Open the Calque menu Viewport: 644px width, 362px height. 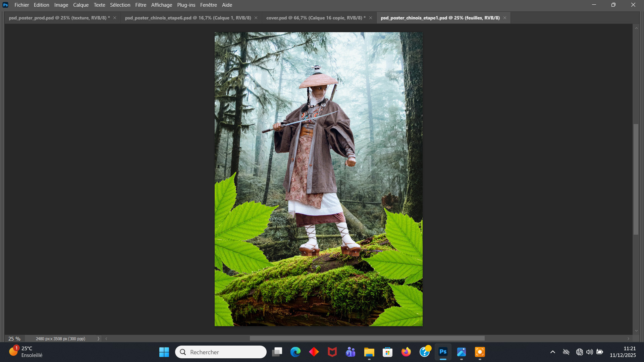click(81, 5)
